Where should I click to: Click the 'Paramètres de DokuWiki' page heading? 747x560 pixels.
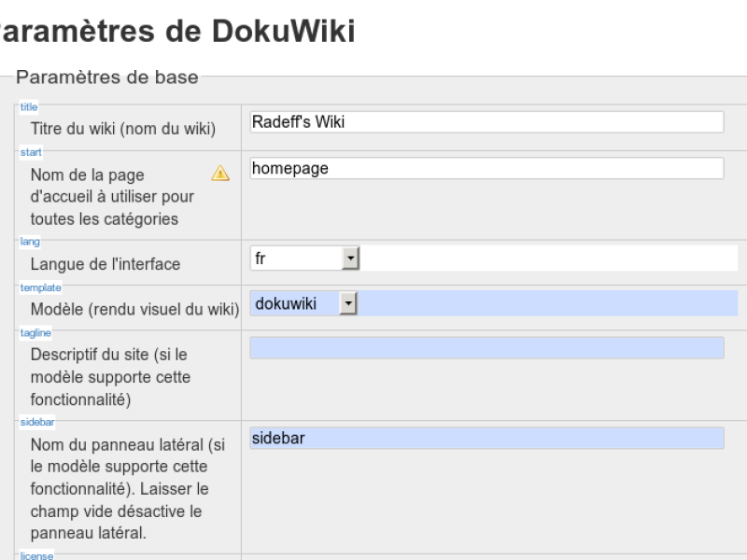(x=177, y=32)
